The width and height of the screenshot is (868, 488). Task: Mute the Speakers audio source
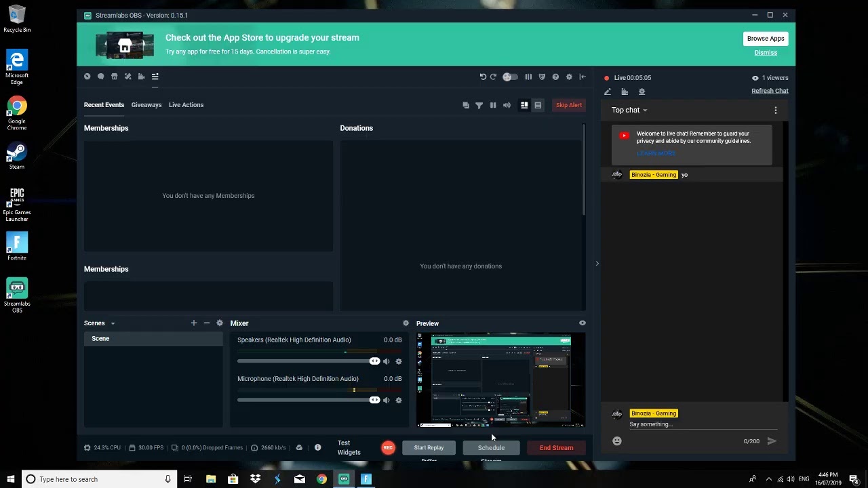coord(387,361)
